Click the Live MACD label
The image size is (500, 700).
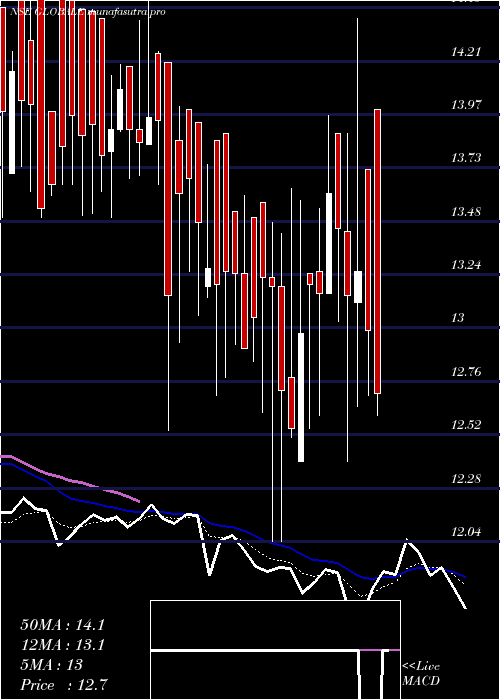click(x=421, y=673)
